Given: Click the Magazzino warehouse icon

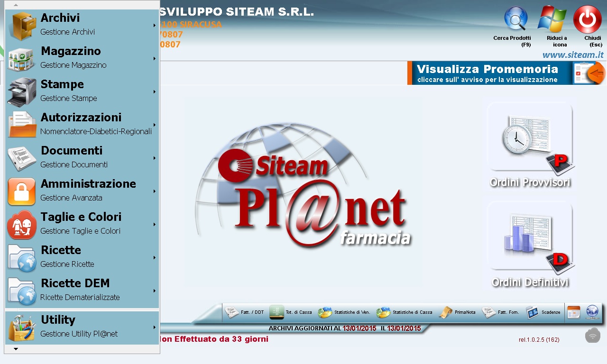Looking at the screenshot, I should [21, 59].
